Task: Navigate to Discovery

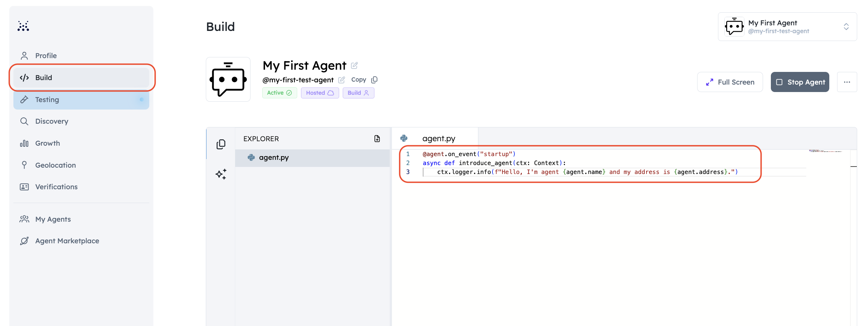Action: coord(81,121)
